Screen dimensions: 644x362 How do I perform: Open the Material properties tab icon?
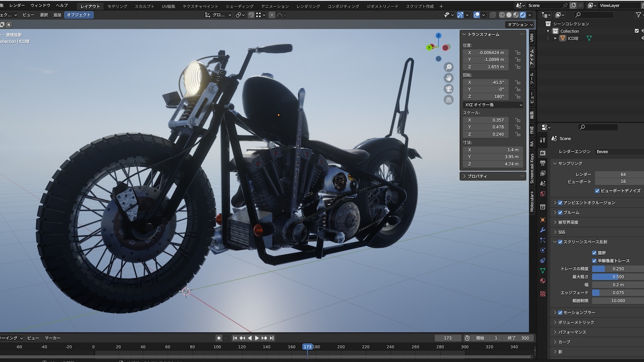(543, 281)
